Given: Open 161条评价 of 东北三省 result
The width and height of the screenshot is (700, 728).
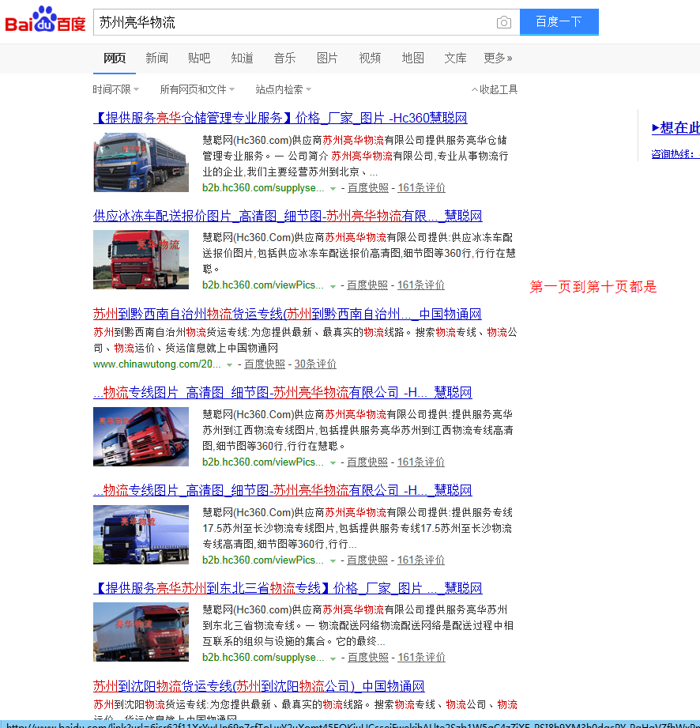Looking at the screenshot, I should 421,658.
